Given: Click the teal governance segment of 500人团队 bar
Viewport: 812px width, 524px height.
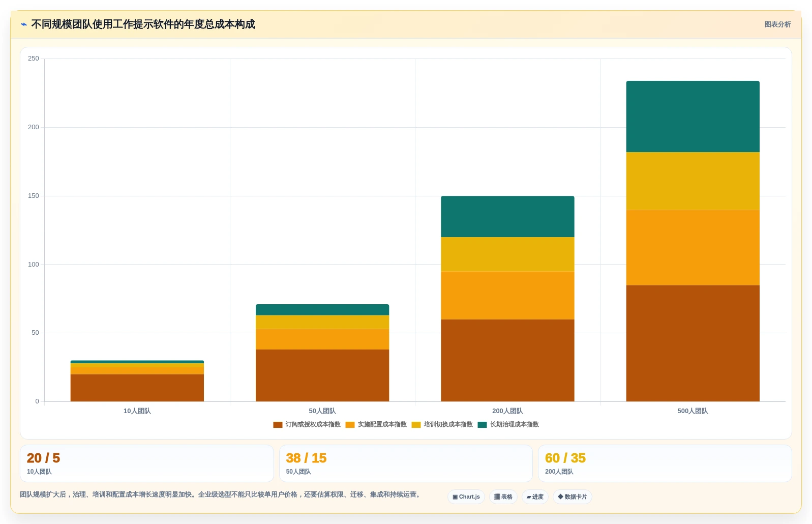Looking at the screenshot, I should (693, 117).
